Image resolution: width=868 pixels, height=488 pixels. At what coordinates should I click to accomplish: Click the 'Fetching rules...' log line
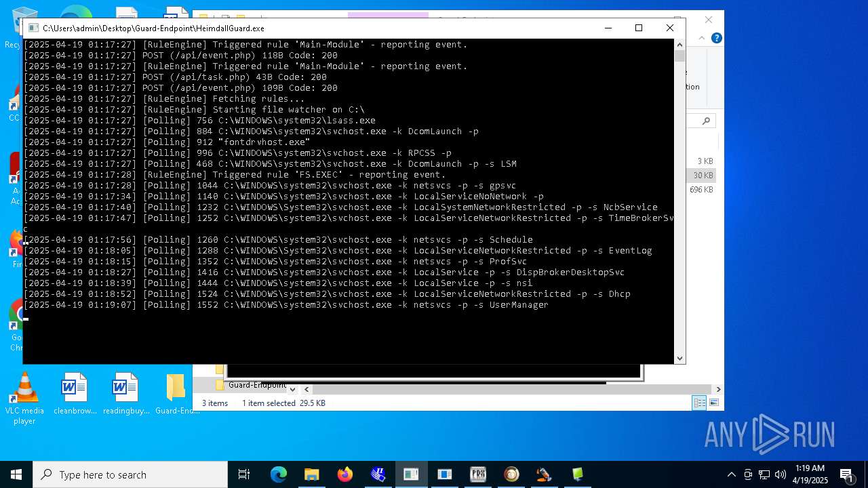(164, 98)
